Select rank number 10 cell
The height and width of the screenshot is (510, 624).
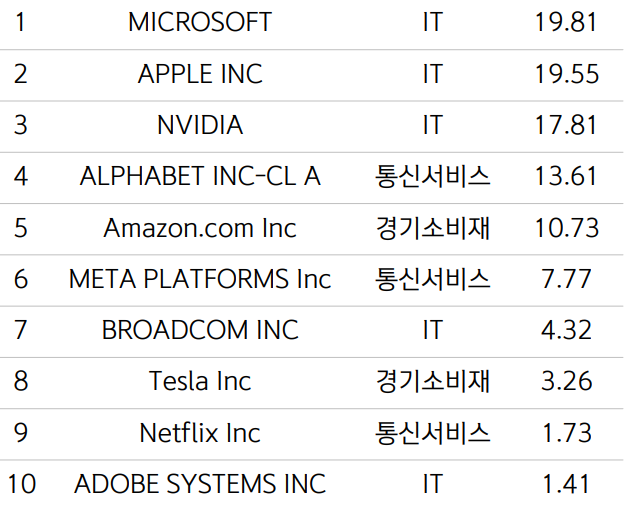point(21,484)
